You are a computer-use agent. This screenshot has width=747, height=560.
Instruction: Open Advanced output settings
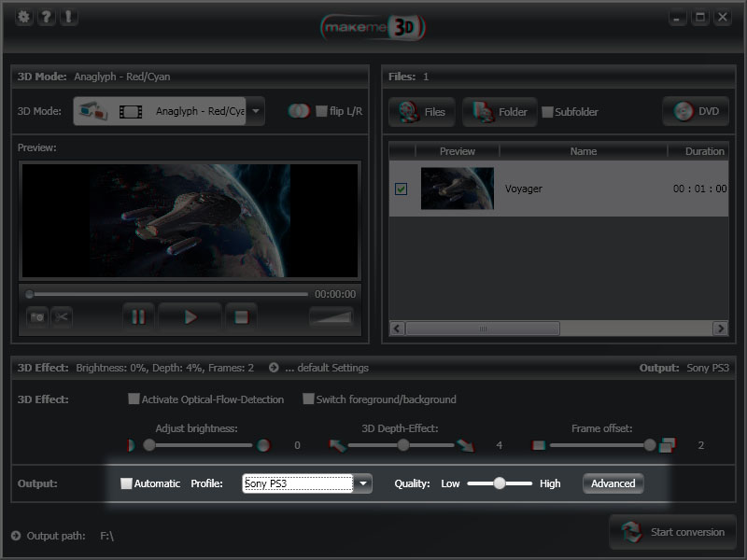613,483
